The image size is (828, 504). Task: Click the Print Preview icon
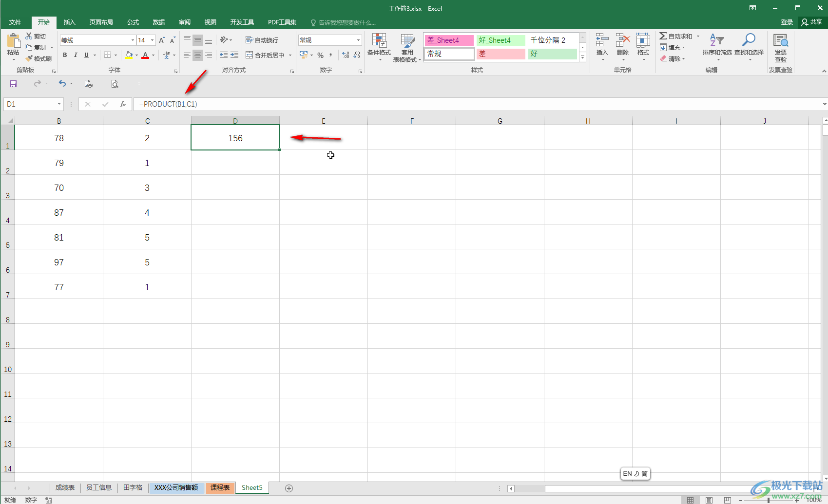[115, 84]
